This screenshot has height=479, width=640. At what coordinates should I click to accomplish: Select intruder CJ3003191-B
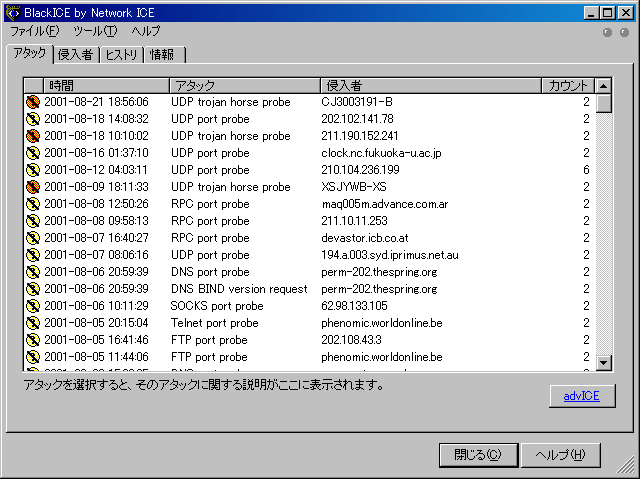[357, 102]
